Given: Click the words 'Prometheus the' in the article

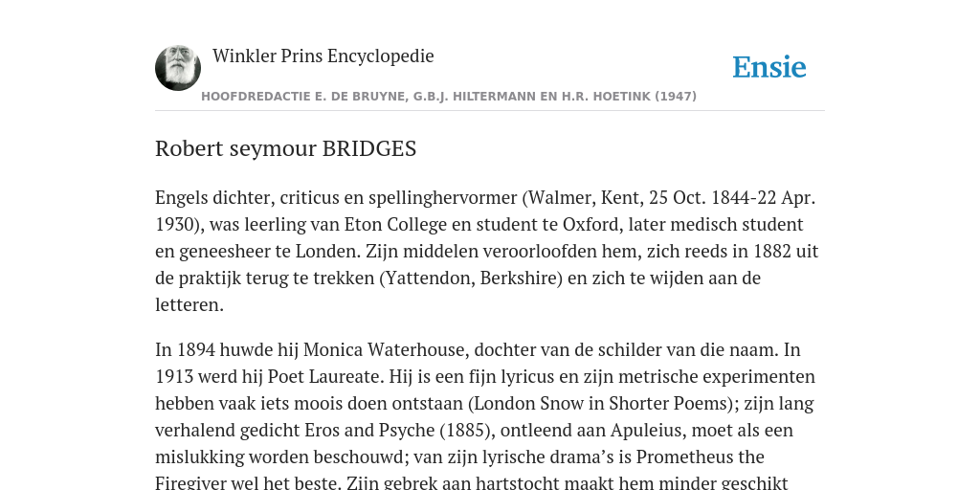Looking at the screenshot, I should (x=700, y=457).
